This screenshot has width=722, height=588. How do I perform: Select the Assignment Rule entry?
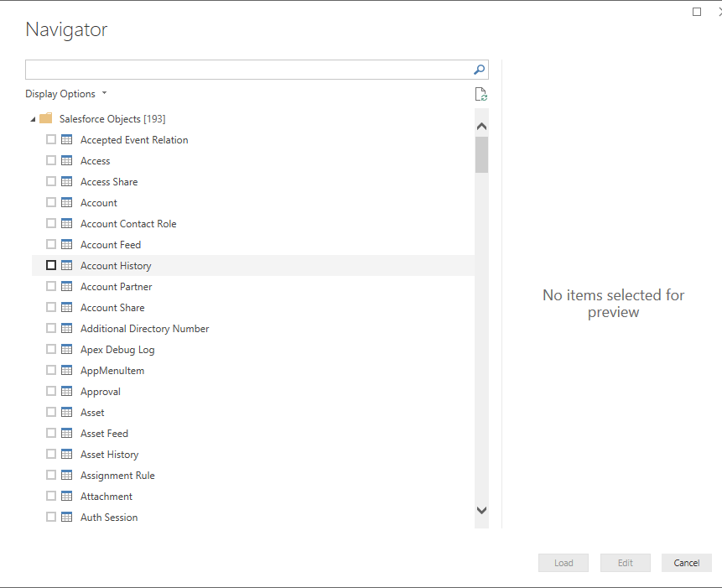point(117,476)
